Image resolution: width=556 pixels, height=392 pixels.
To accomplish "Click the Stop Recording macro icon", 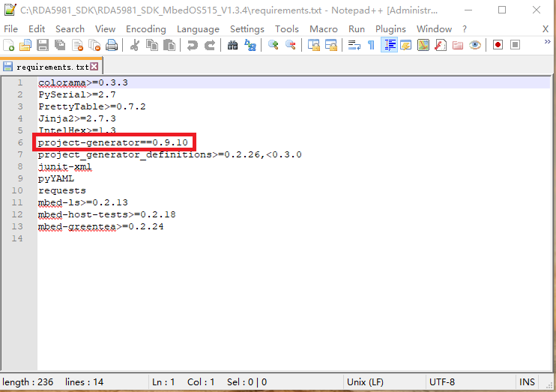I will (x=516, y=45).
